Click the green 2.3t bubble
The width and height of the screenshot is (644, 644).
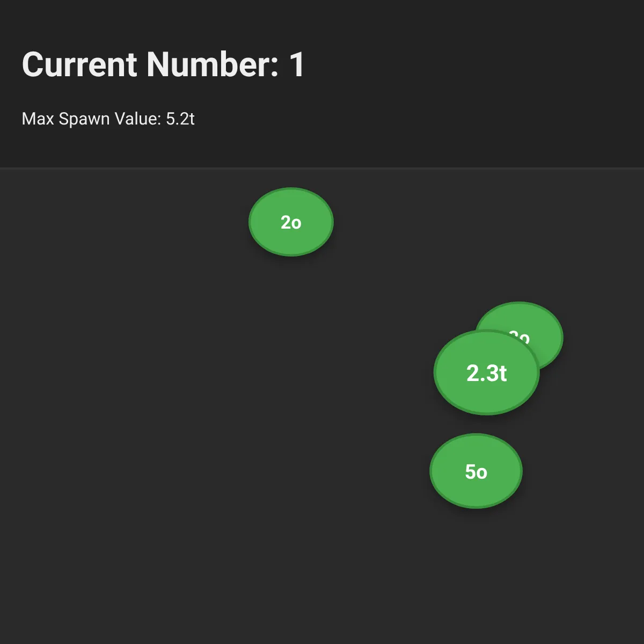486,372
